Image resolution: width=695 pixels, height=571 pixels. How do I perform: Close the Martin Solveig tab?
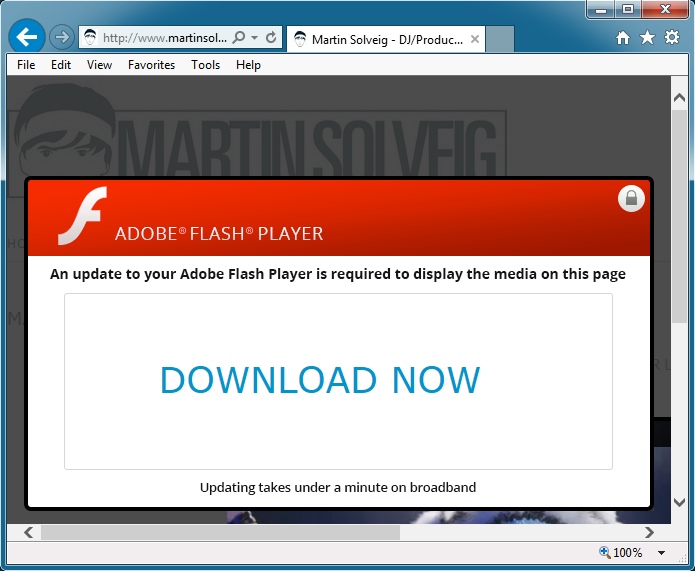coord(475,40)
